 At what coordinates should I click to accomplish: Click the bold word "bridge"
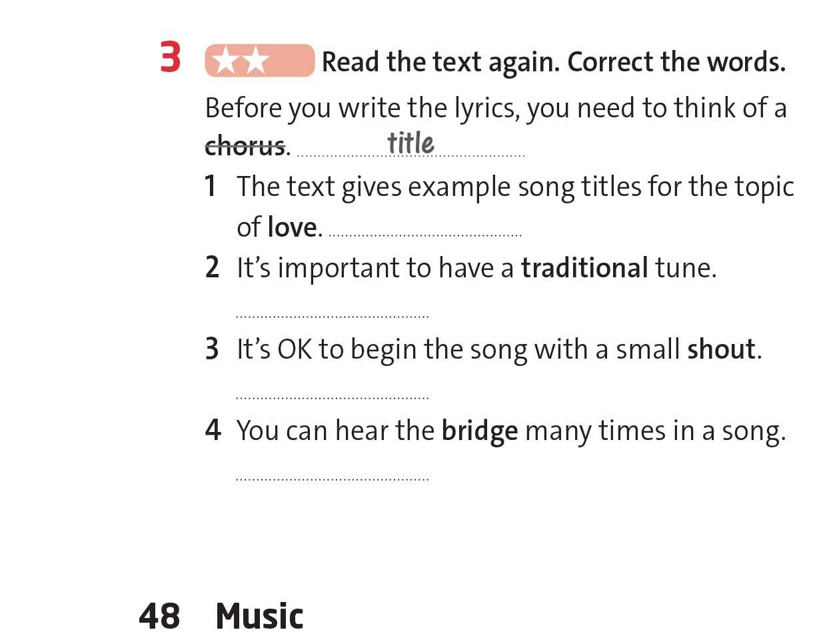pos(479,431)
